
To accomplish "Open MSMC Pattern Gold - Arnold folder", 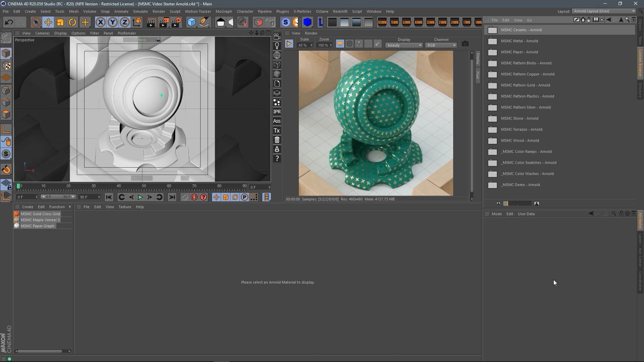I will click(525, 85).
